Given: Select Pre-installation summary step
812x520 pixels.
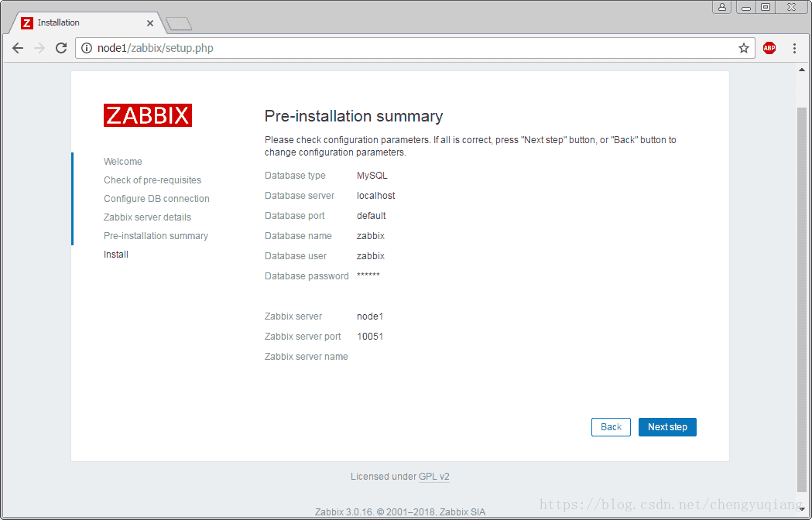Looking at the screenshot, I should coord(156,236).
